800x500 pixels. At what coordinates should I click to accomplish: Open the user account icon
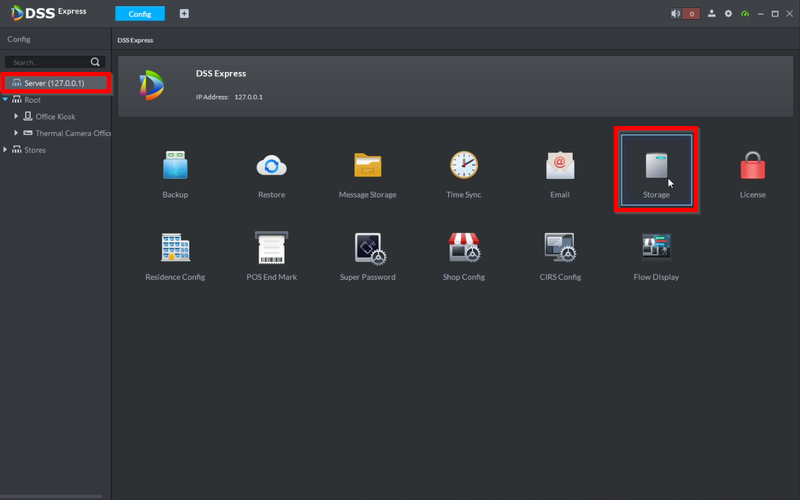coord(711,14)
